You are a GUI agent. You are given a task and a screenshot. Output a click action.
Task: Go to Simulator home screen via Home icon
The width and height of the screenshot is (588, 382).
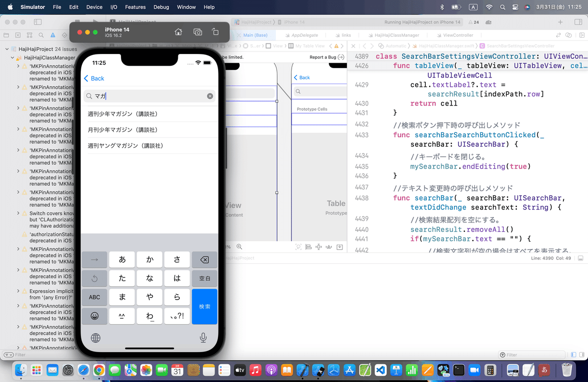178,32
